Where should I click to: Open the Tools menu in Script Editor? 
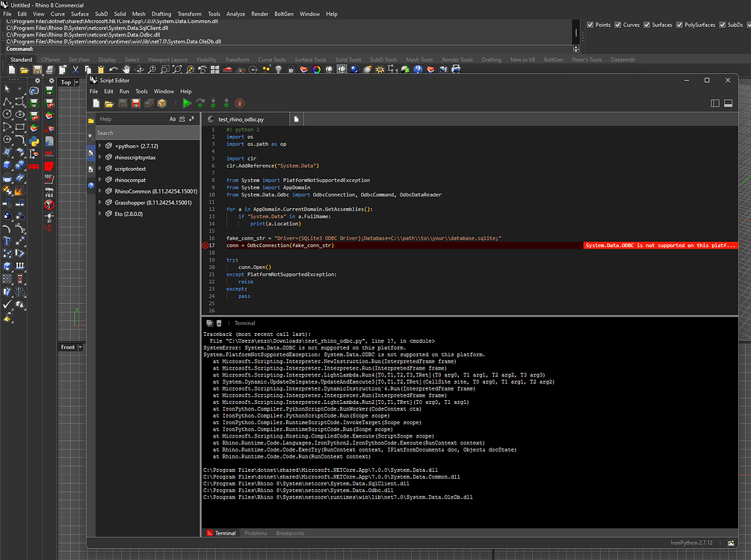pyautogui.click(x=141, y=91)
